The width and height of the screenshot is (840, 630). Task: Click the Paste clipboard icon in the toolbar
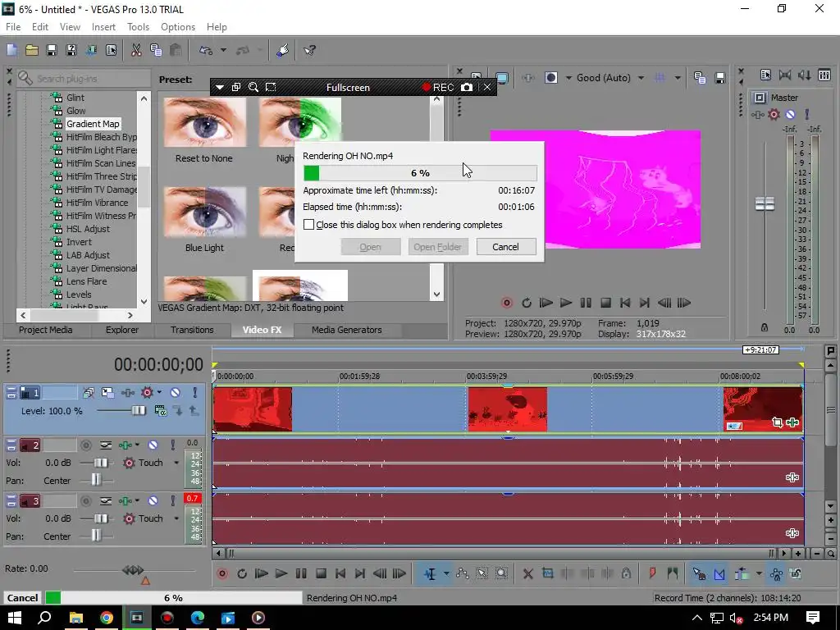point(176,50)
